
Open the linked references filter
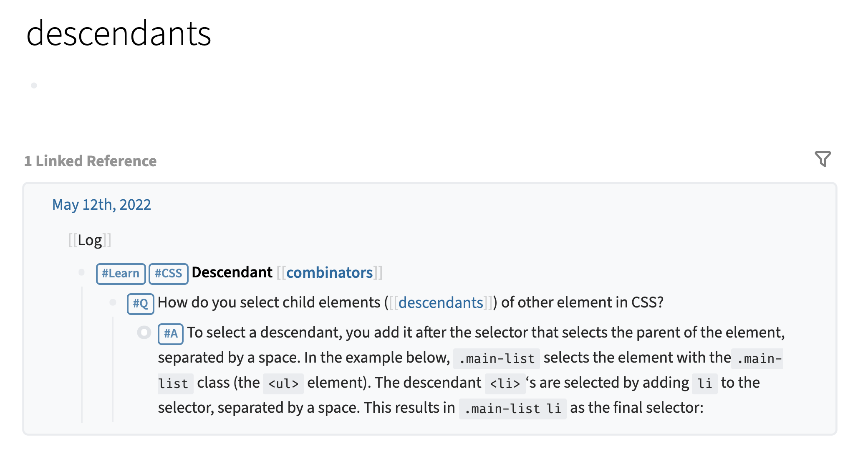[823, 159]
